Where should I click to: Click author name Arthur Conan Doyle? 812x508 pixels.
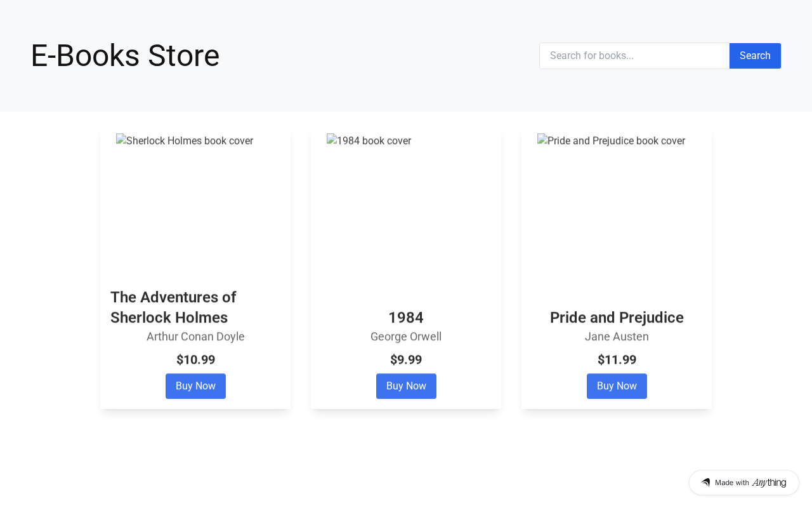pyautogui.click(x=195, y=337)
